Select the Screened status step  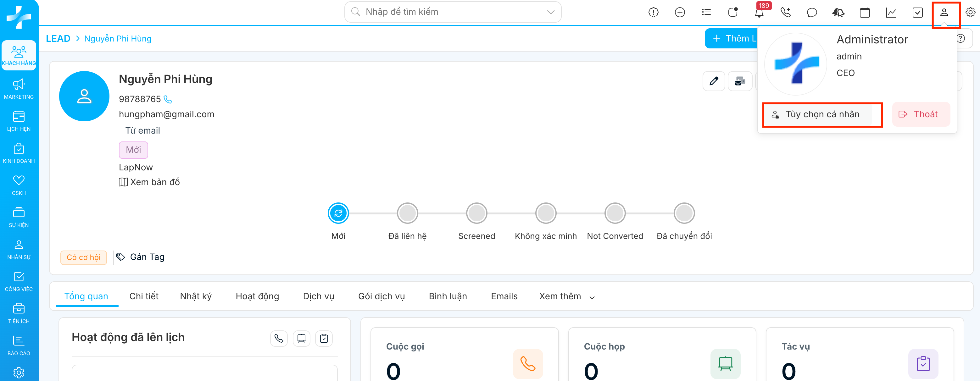(x=476, y=213)
